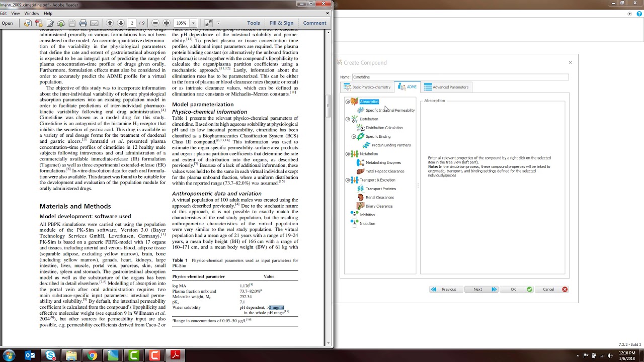
Task: Click the Inhibition icon in the tree
Action: 354,215
